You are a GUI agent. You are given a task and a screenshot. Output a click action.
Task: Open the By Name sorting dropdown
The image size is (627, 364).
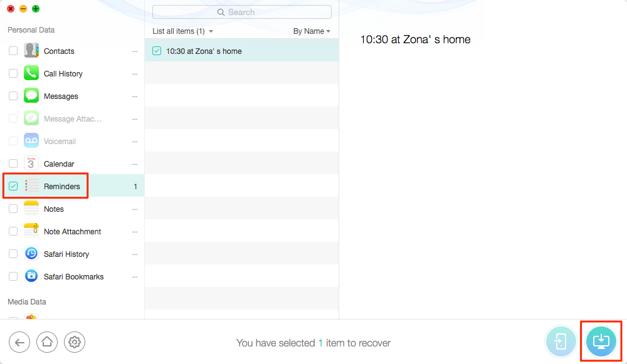[312, 31]
